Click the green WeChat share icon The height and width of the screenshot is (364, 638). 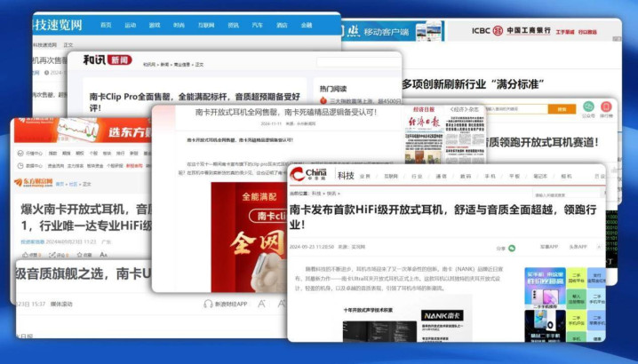[x=512, y=248]
